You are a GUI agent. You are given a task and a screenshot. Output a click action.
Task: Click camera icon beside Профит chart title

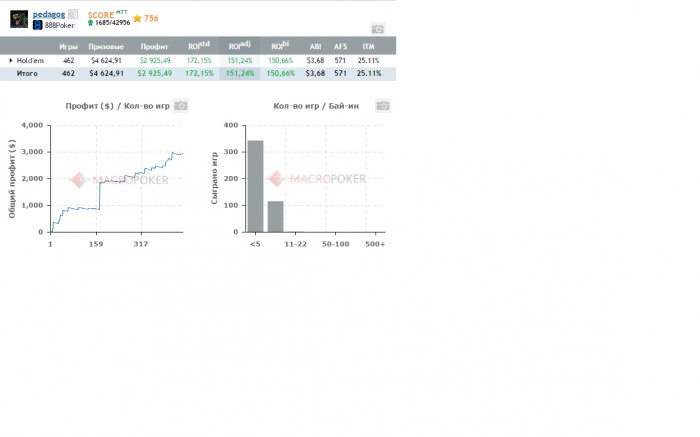(181, 106)
